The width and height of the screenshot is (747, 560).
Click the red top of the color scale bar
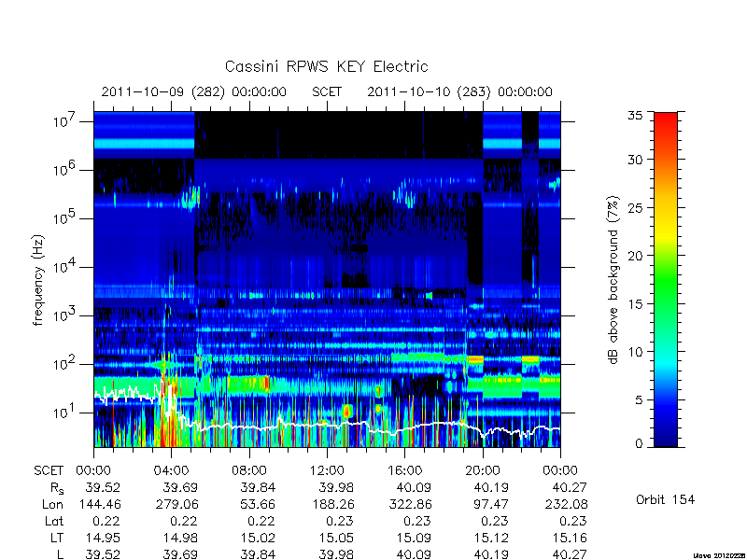pyautogui.click(x=666, y=121)
